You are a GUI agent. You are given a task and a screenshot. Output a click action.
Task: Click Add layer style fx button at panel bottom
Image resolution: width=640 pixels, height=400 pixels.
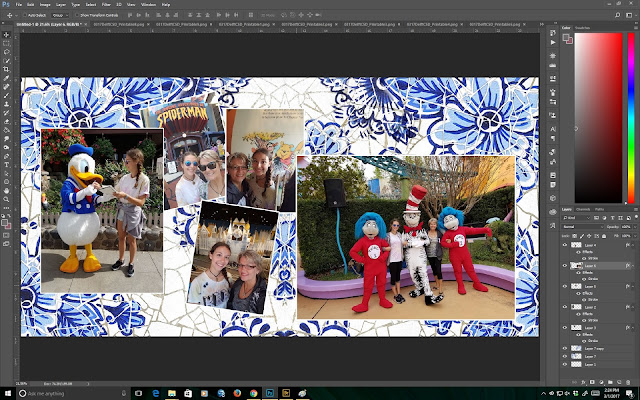point(583,382)
